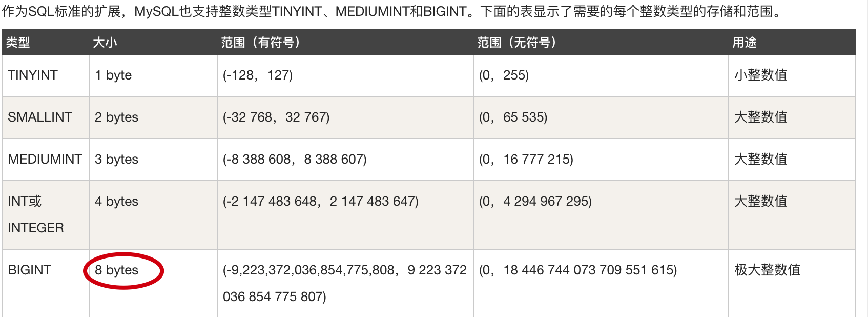868x317 pixels.
Task: Click the "极大整数值" usage cell
Action: coord(767,270)
